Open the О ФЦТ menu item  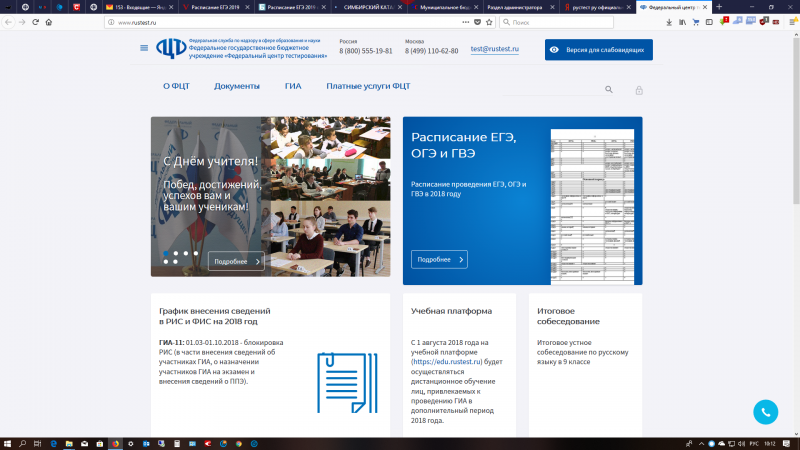point(176,86)
